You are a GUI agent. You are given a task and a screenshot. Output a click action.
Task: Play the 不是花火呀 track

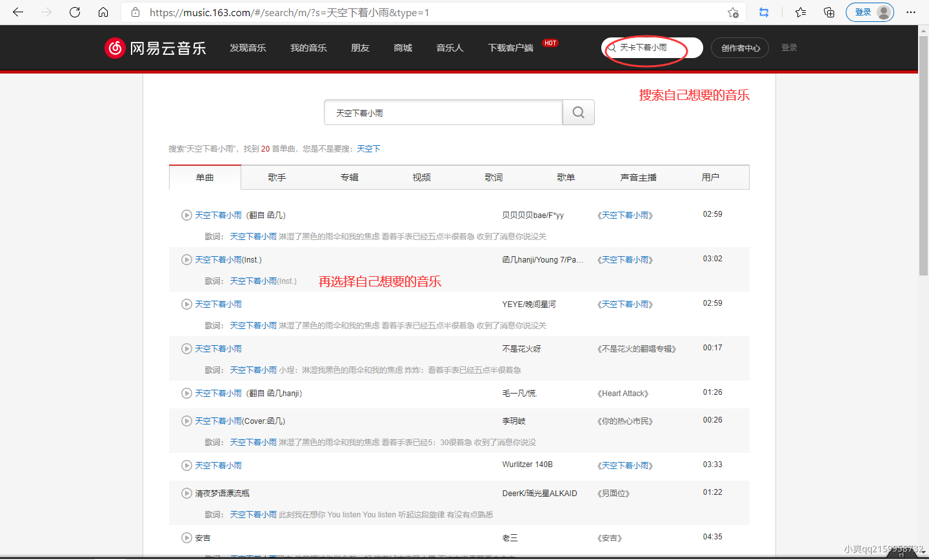pos(186,348)
